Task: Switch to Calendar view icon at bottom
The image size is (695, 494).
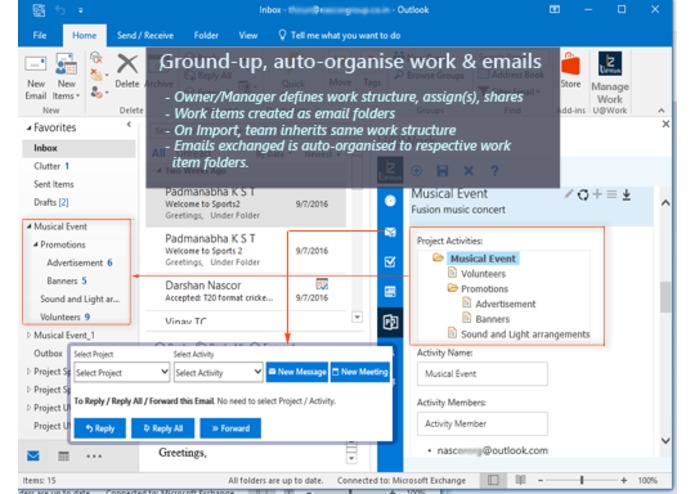Action: coord(64,455)
